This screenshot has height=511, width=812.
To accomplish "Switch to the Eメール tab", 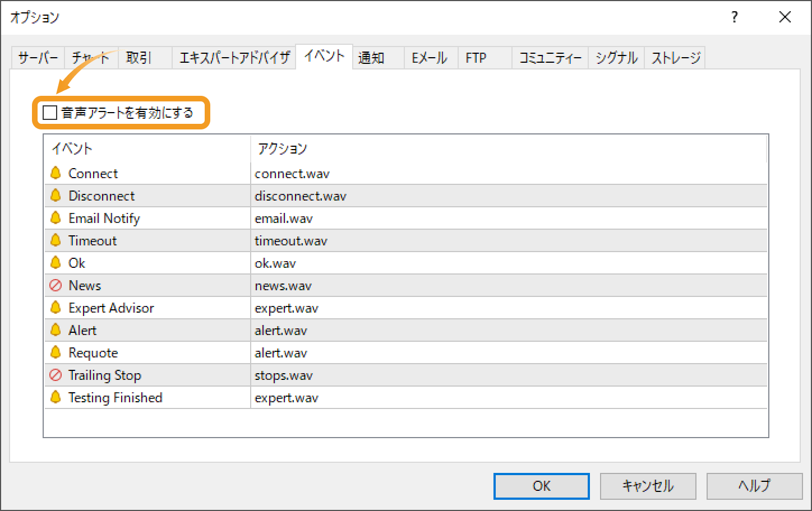I will point(430,57).
